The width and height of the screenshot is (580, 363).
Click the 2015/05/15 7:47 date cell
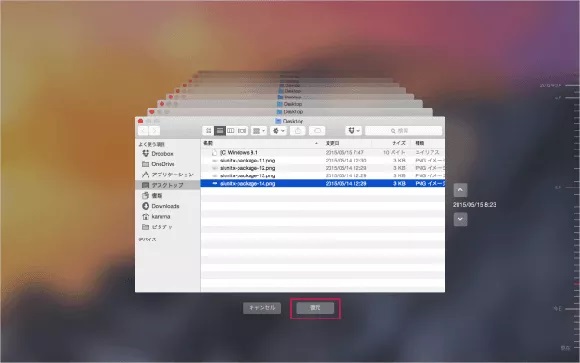(344, 152)
